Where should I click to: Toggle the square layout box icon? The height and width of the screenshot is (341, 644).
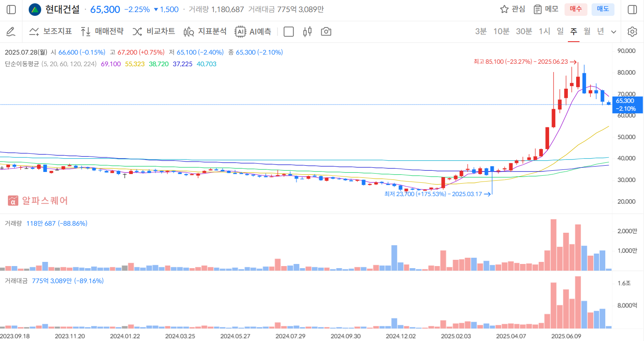tap(289, 32)
